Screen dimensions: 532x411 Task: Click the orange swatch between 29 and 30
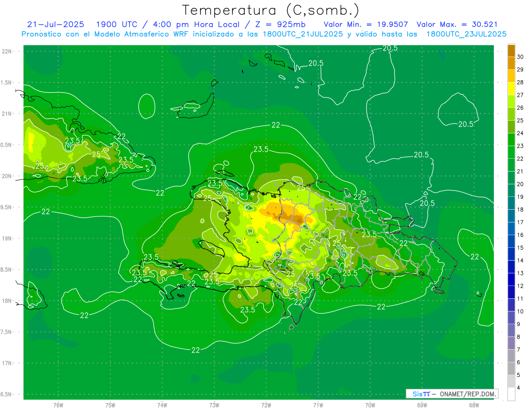(511, 63)
